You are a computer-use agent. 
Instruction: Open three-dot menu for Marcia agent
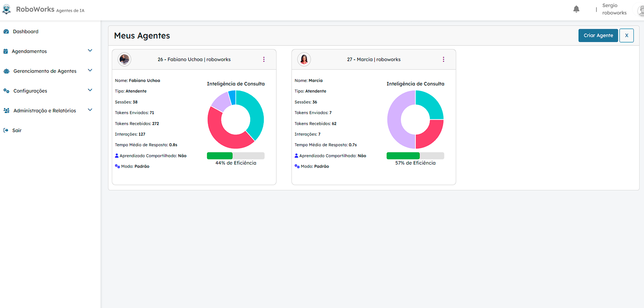[443, 60]
